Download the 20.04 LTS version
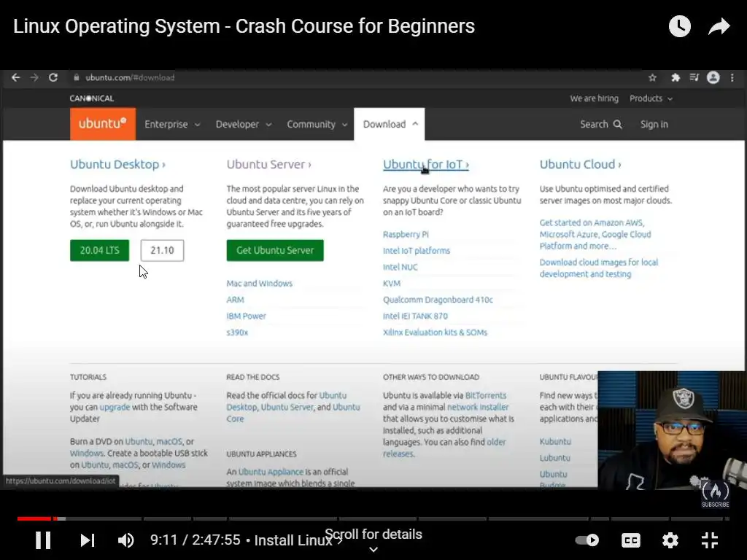Image resolution: width=747 pixels, height=560 pixels. pos(99,251)
